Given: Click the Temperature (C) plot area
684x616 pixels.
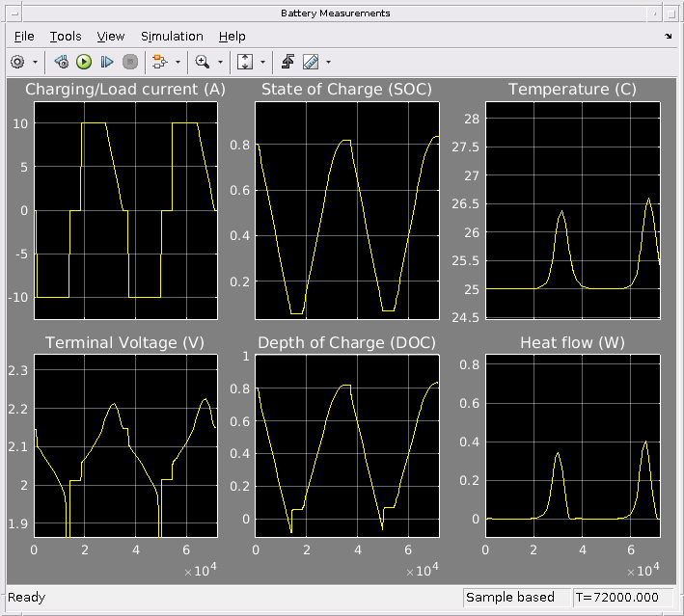Looking at the screenshot, I should (x=572, y=209).
